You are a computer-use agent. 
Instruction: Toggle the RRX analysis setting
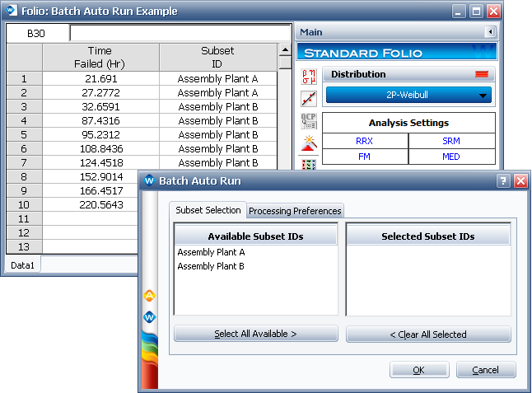pyautogui.click(x=365, y=141)
